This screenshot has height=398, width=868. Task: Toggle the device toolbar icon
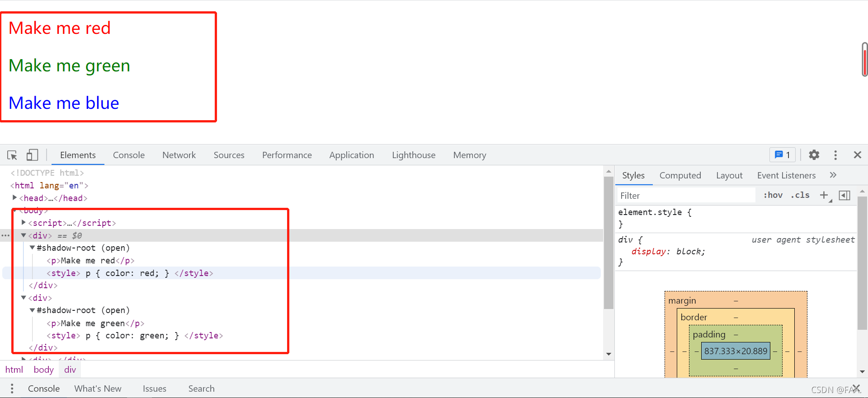(32, 155)
